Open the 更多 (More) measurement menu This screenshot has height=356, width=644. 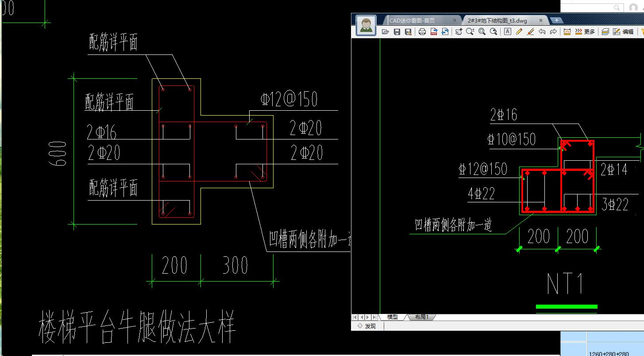click(x=585, y=31)
